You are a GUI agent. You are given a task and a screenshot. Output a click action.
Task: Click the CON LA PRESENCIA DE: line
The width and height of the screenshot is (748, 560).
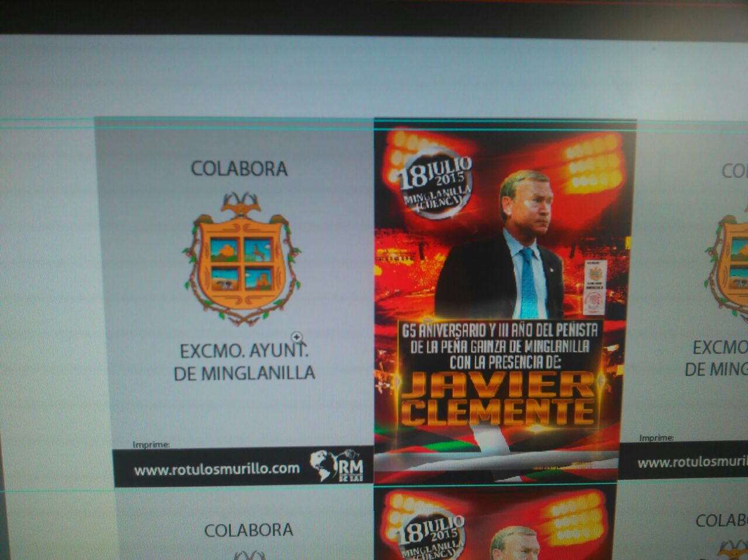[x=505, y=363]
